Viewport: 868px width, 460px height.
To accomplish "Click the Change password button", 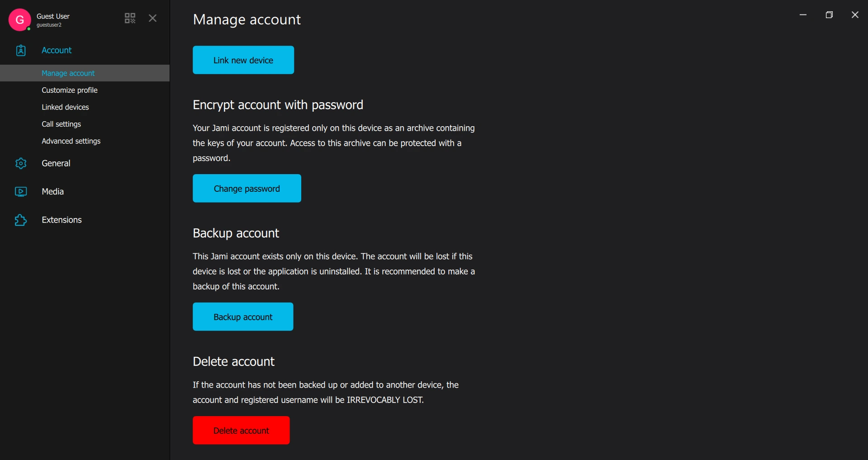I will (247, 189).
